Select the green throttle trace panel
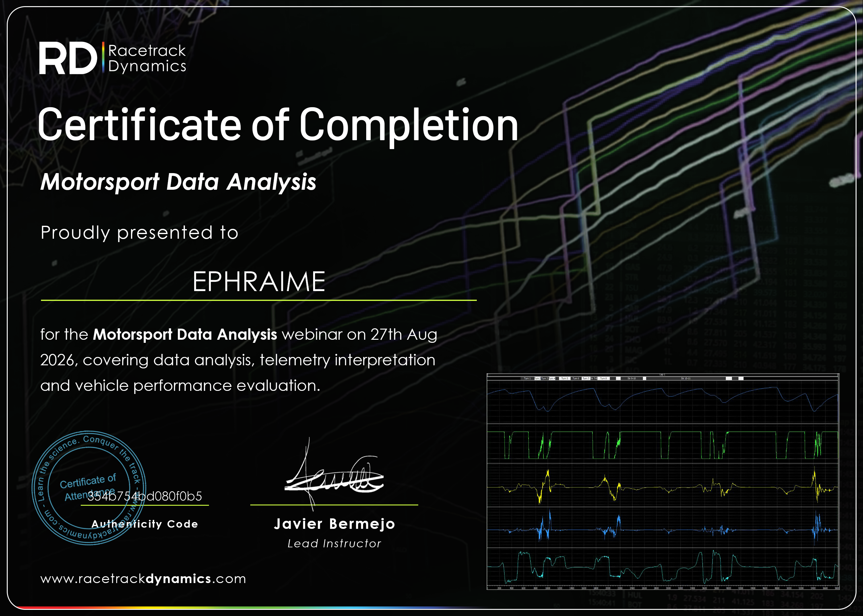Screen dimensions: 863x616 (x=663, y=444)
